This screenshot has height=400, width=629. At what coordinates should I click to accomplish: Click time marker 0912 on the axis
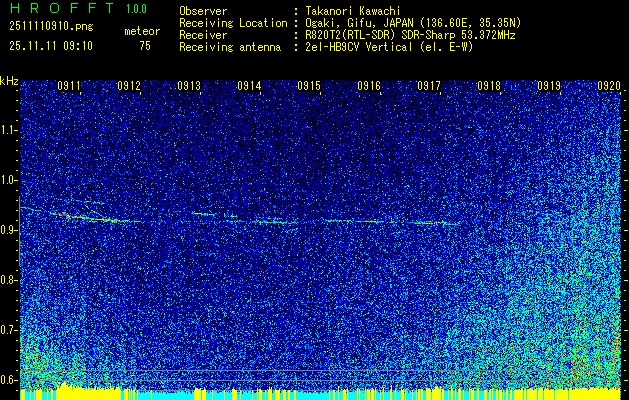(129, 85)
